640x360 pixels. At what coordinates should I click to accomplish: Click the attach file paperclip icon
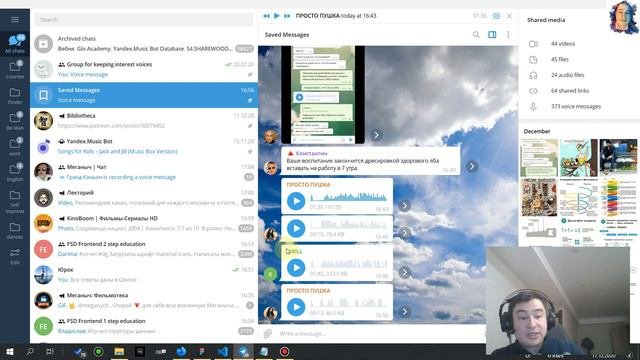[x=268, y=333]
